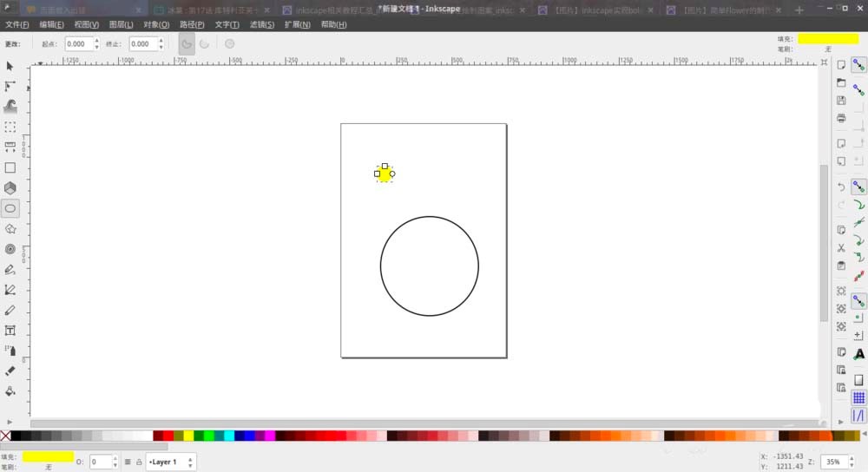Click the end angle input field
The height and width of the screenshot is (472, 868).
[142, 43]
